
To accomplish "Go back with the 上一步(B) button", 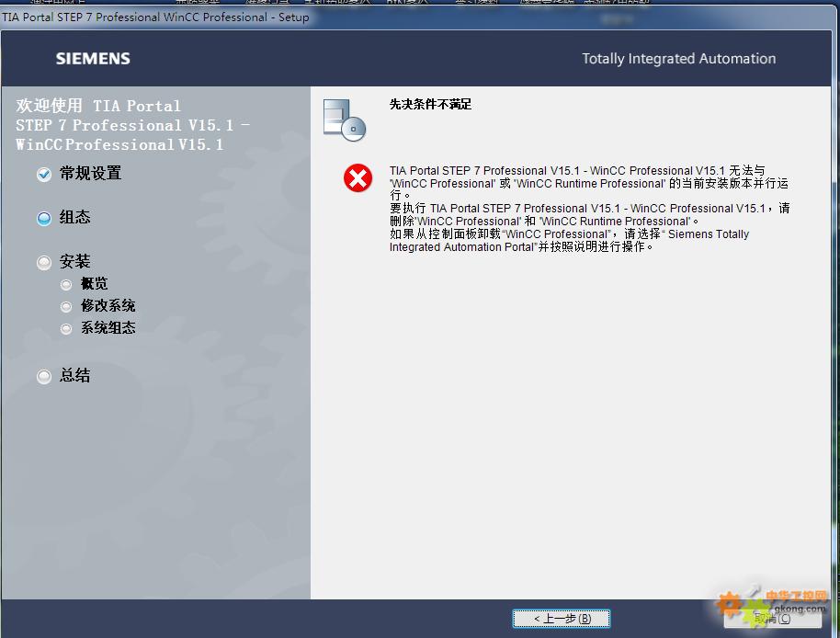I will click(x=562, y=619).
